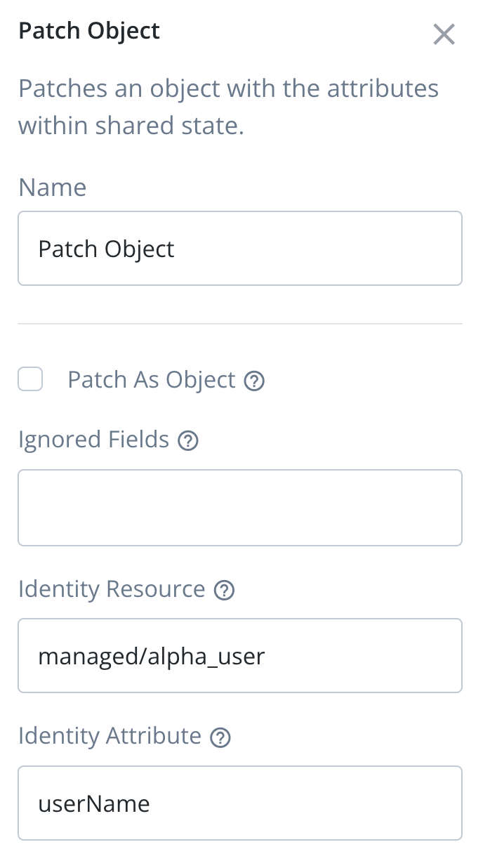Image resolution: width=483 pixels, height=868 pixels.
Task: Click the managed/alpha_user value field
Action: (240, 655)
